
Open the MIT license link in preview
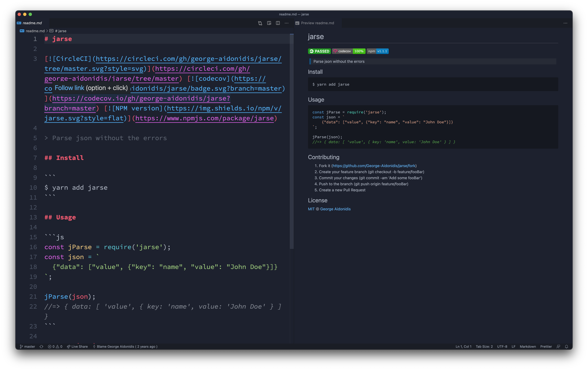pos(311,209)
